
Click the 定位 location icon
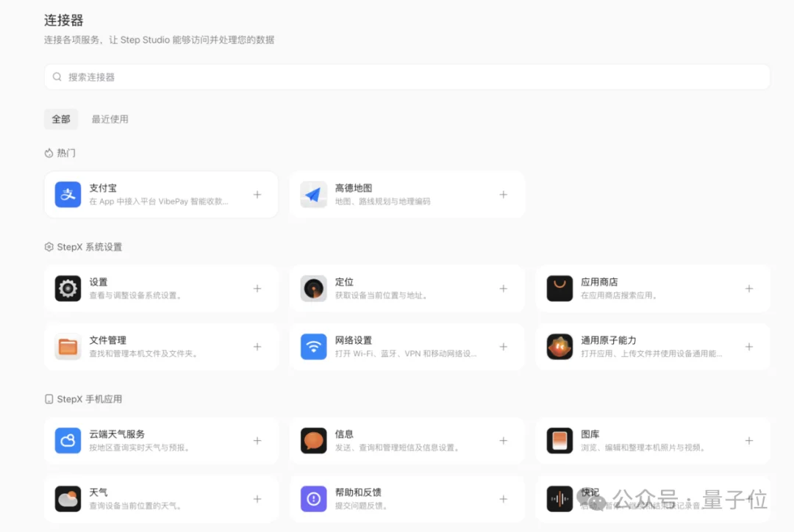point(313,289)
